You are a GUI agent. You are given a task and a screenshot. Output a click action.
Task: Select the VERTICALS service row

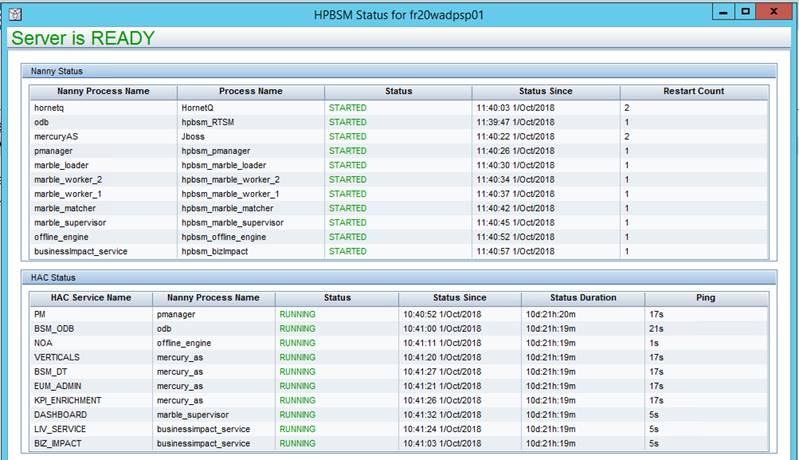[399, 357]
